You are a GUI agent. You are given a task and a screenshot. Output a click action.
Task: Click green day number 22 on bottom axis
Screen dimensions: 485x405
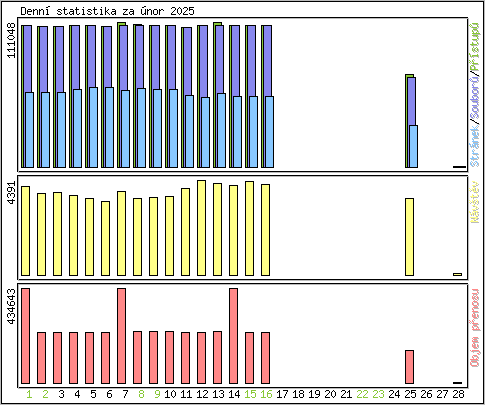click(x=362, y=394)
